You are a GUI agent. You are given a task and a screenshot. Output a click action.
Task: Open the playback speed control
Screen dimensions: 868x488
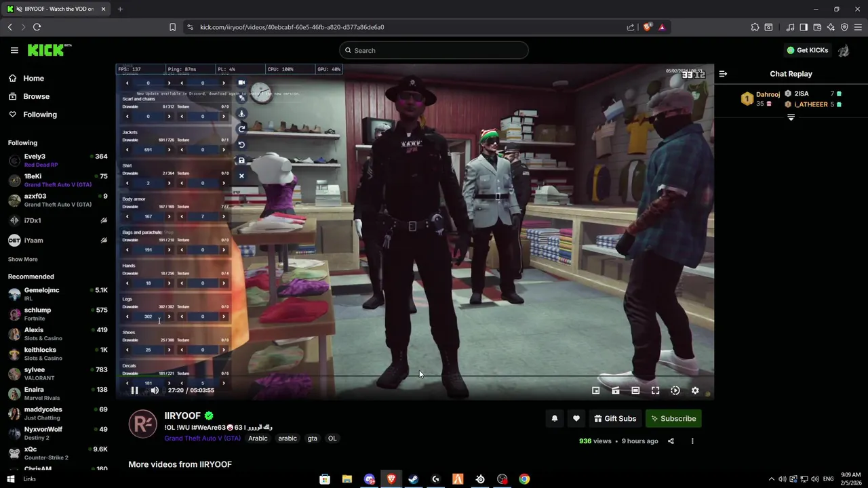point(675,390)
